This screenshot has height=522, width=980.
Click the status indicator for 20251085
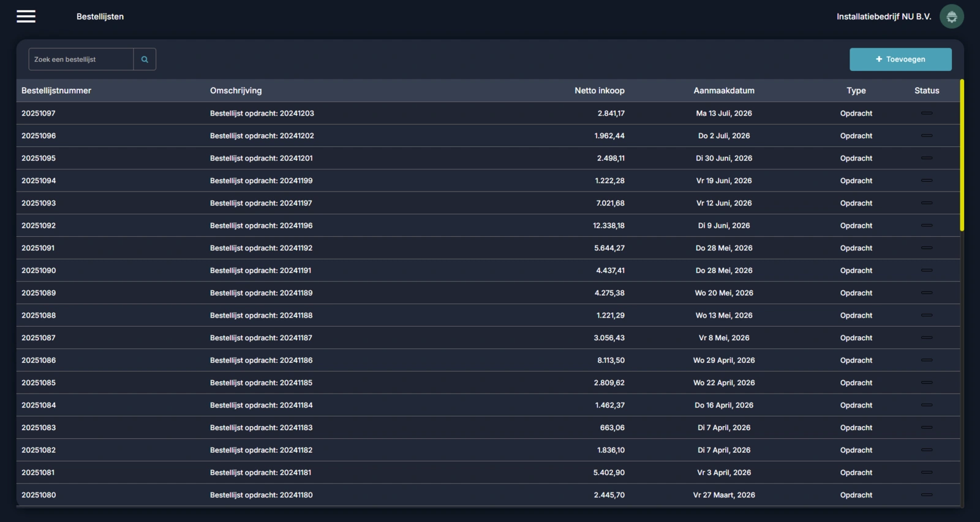tap(927, 382)
